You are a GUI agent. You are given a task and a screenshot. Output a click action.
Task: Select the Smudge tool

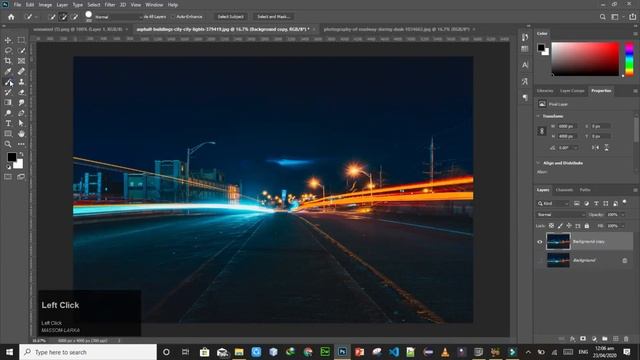point(21,102)
